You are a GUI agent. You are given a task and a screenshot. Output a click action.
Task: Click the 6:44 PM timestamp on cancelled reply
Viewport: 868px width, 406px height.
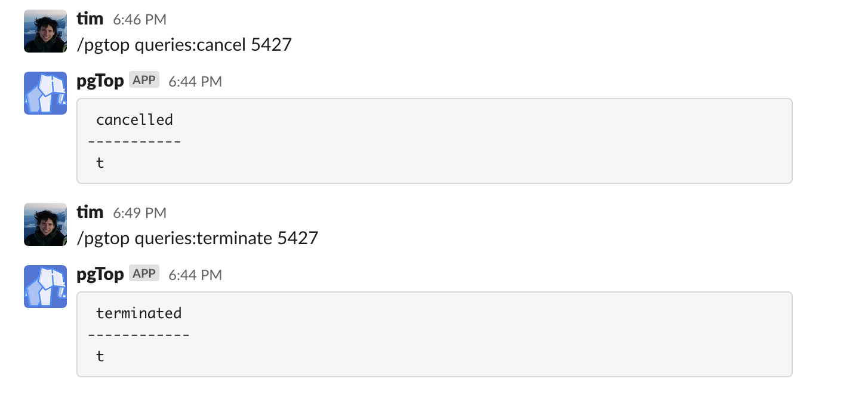pyautogui.click(x=195, y=82)
